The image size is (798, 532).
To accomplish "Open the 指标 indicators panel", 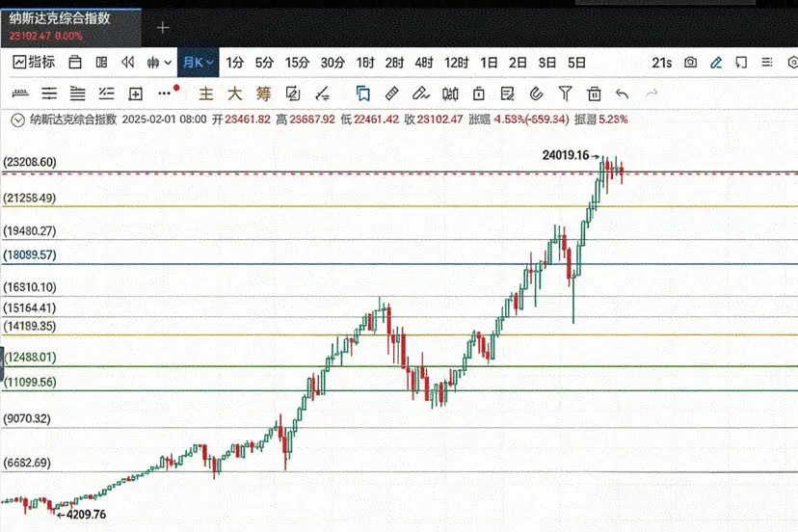I will coord(34,62).
